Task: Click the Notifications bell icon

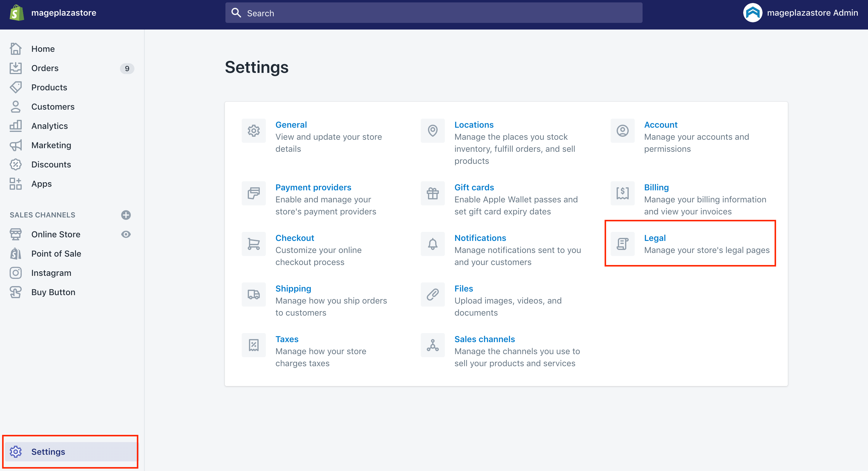Action: tap(433, 244)
